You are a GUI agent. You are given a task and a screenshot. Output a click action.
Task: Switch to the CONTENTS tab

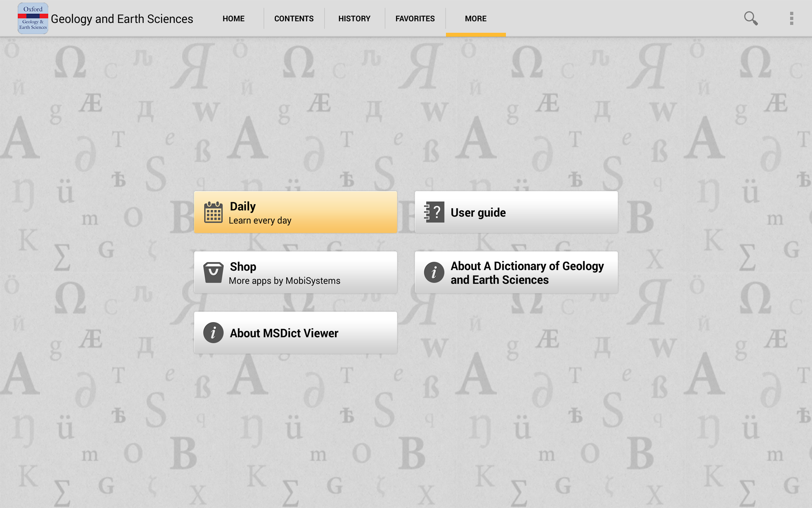[294, 19]
